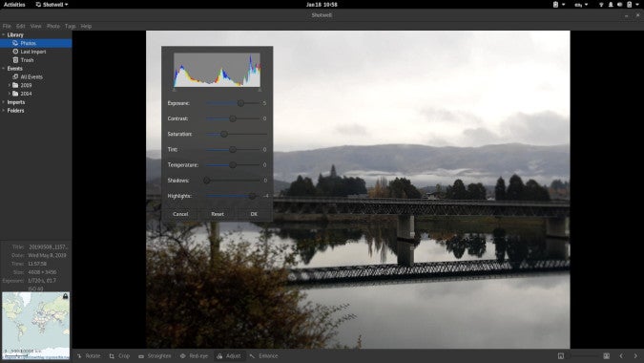Screen dimensions: 644x363
Task: Click the Enhance wand icon
Action: click(252, 356)
